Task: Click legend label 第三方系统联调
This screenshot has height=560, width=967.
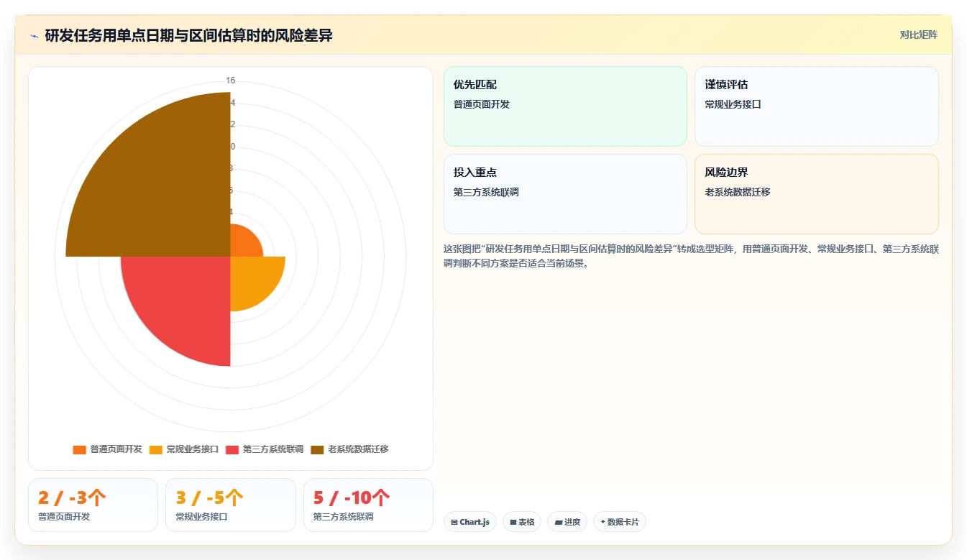Action: 273,449
